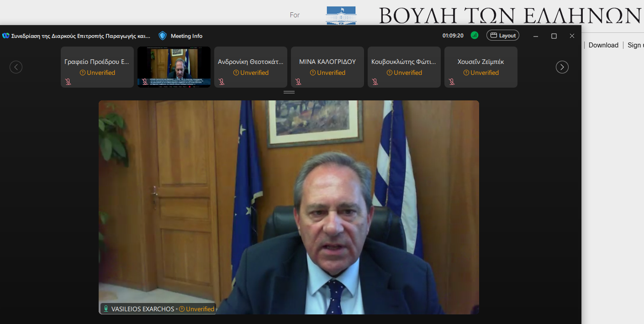Click the green microphone icon beside VASILEIOS EXARCHOS
The width and height of the screenshot is (644, 324).
point(106,309)
